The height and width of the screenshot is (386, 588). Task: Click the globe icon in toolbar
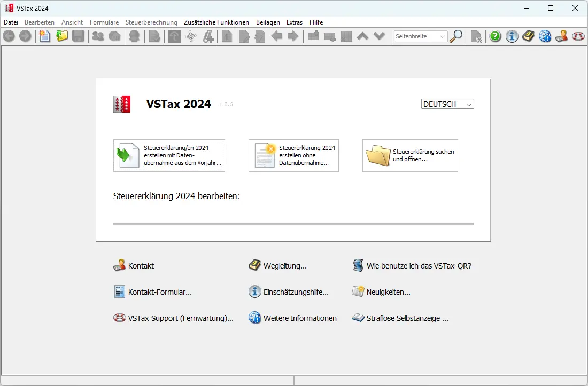[x=545, y=36]
